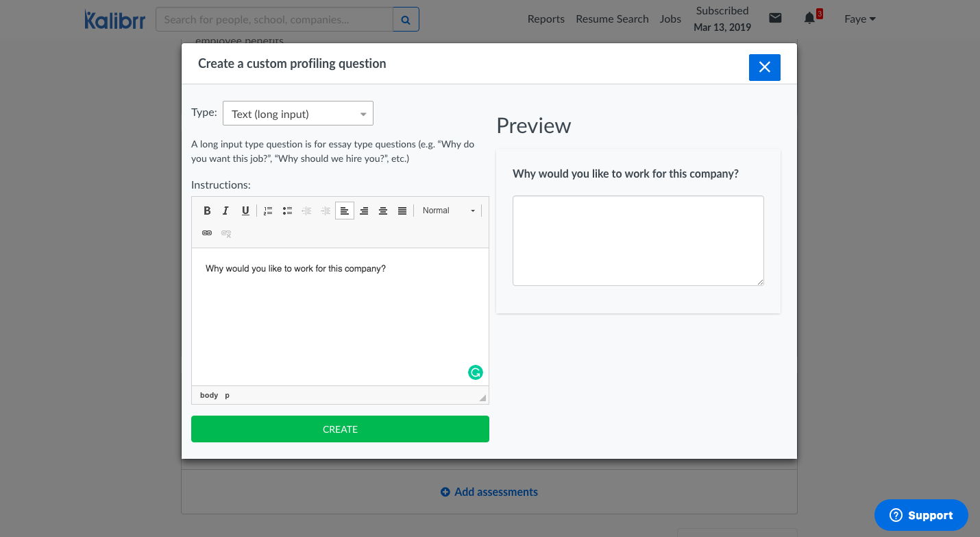980x537 pixels.
Task: Open the Reports menu item
Action: point(546,19)
